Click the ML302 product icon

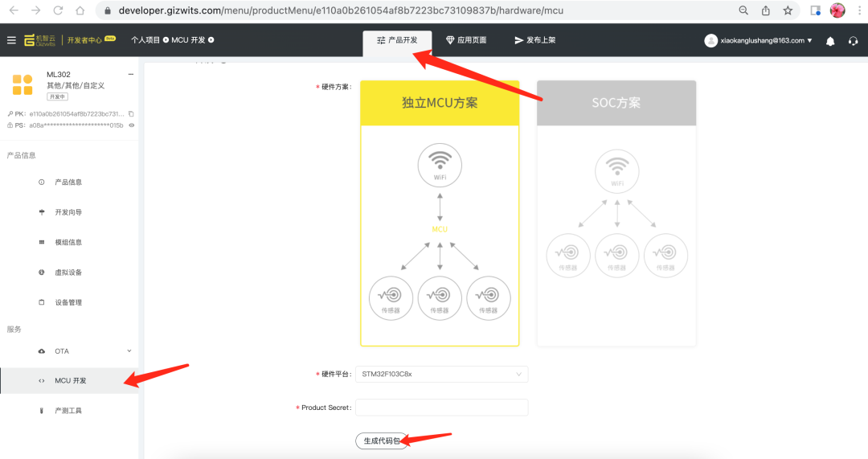point(23,84)
